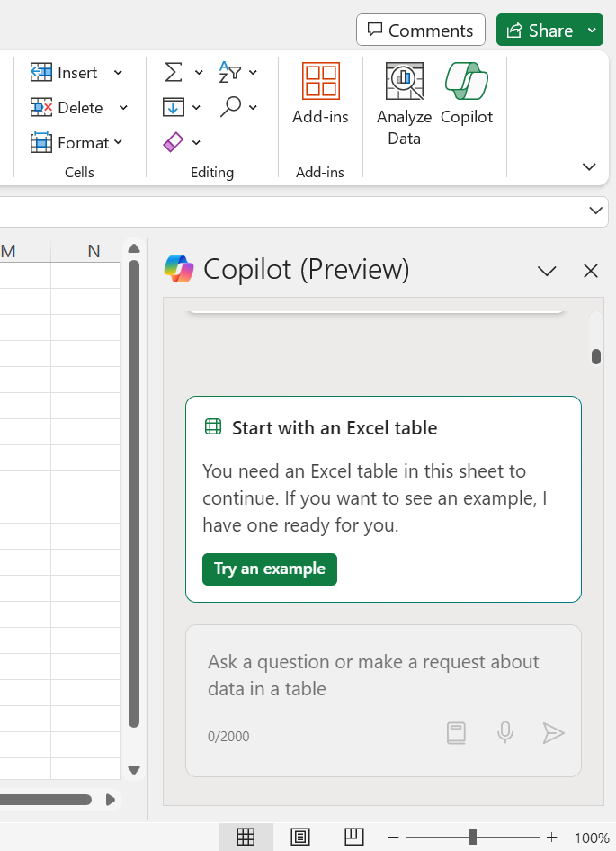The image size is (616, 851).
Task: Select column N header
Action: click(x=85, y=251)
